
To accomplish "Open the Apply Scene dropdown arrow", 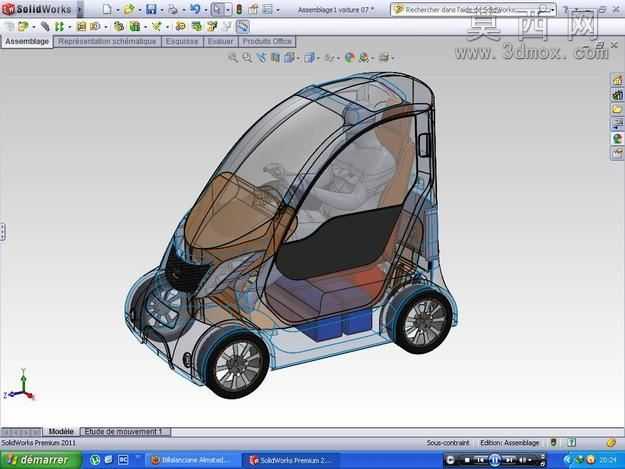I will [x=373, y=58].
